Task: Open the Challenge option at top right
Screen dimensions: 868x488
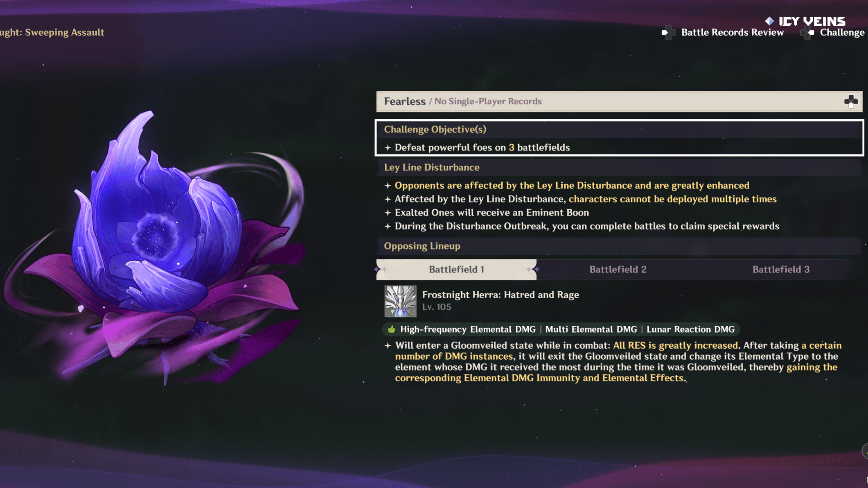Action: (842, 33)
